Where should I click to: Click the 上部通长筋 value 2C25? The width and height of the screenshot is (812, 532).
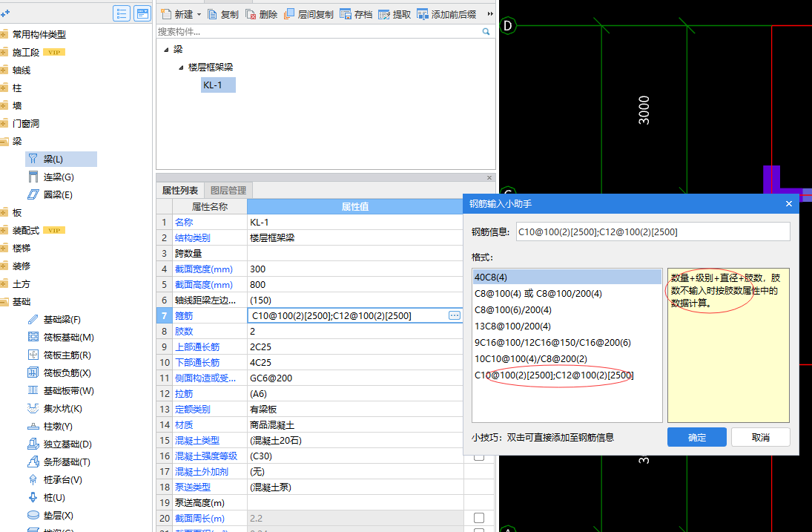coord(354,347)
